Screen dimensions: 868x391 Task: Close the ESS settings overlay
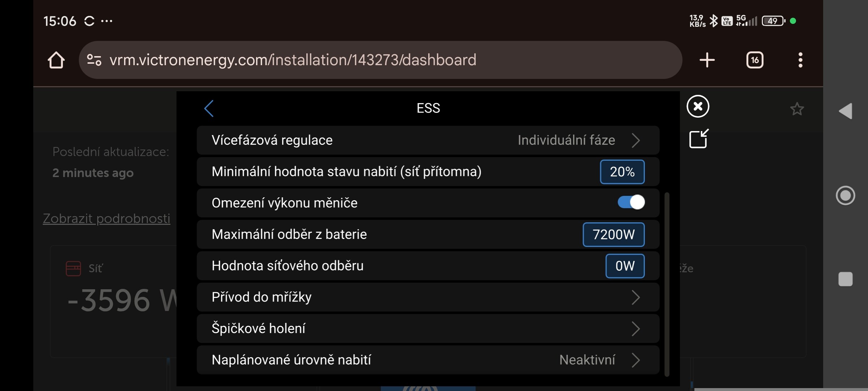click(698, 106)
